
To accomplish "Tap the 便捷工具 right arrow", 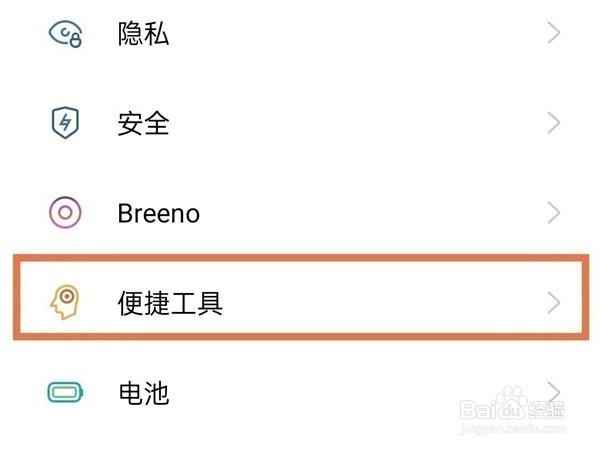I will tap(555, 302).
